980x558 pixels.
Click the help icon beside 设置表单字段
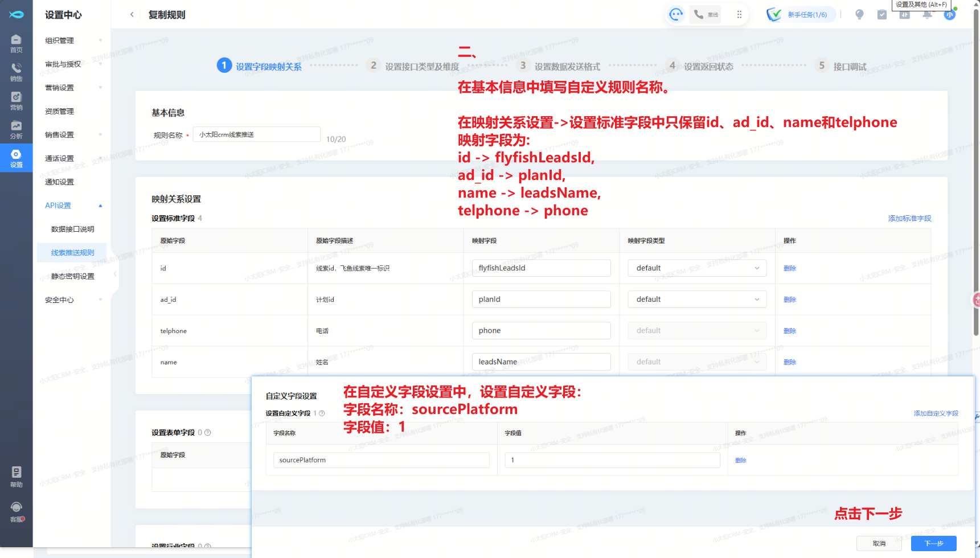click(208, 433)
